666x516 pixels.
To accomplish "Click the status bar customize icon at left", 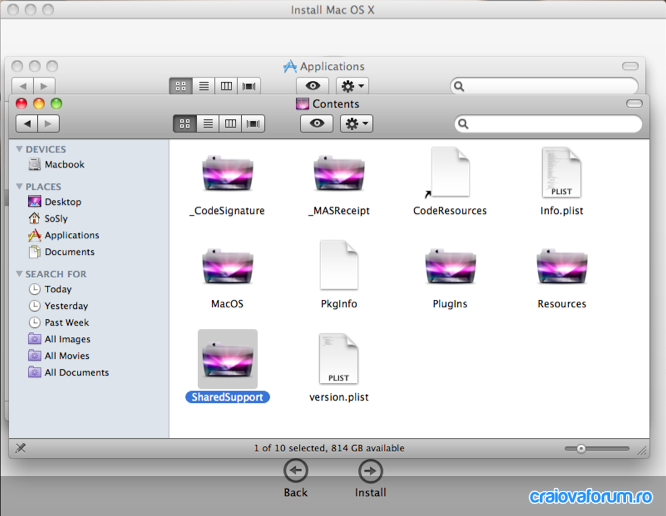I will [20, 448].
